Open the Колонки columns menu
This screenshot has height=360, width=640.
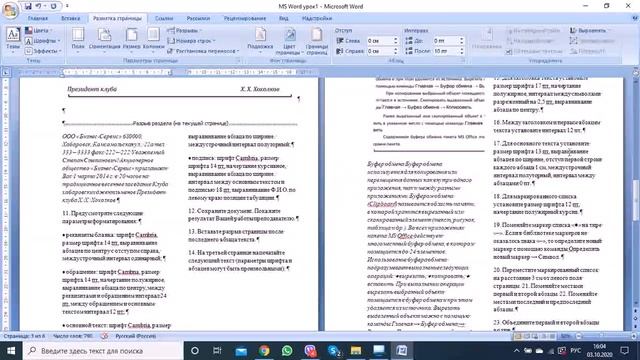(153, 39)
